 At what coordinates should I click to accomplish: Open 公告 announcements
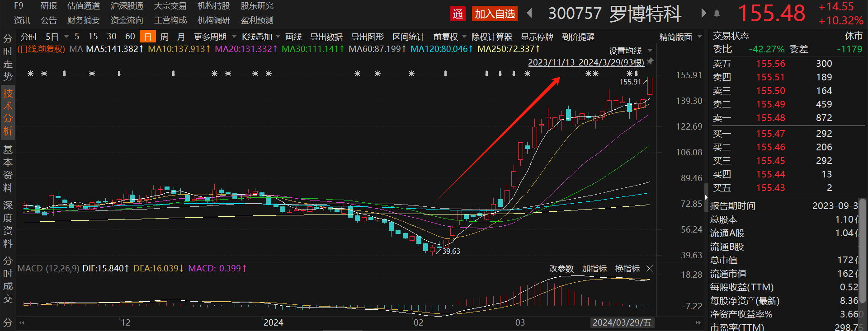point(49,20)
